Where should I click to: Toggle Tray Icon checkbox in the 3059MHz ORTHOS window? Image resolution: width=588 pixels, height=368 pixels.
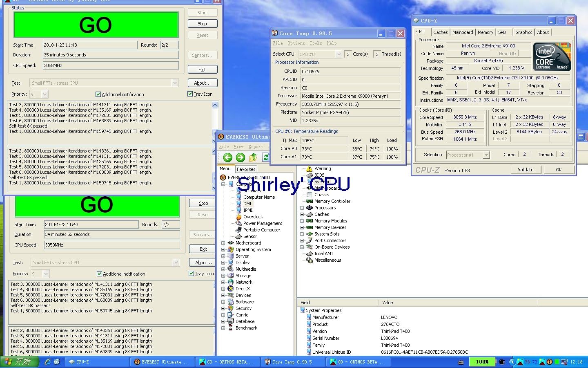tap(191, 273)
